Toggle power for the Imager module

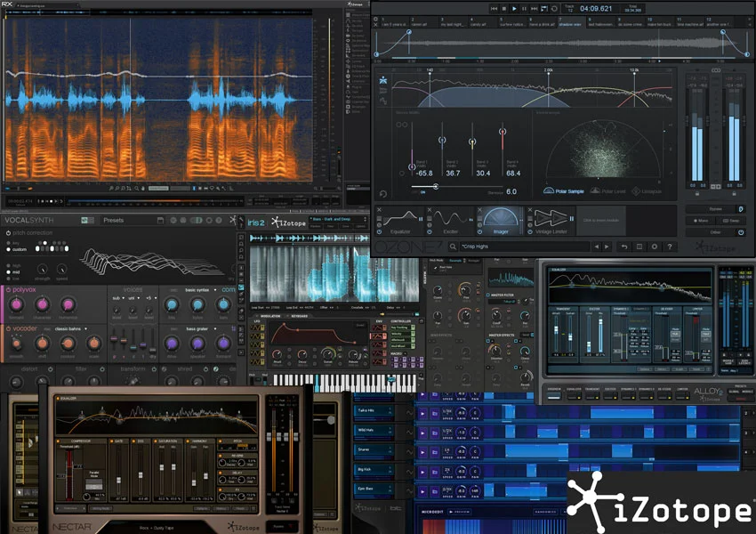(x=479, y=232)
